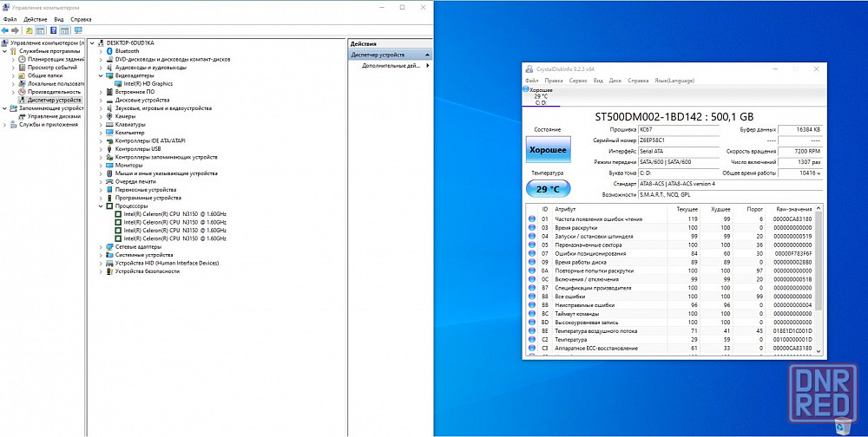Click the 29 °C temperature button
This screenshot has height=437, width=868.
click(549, 188)
